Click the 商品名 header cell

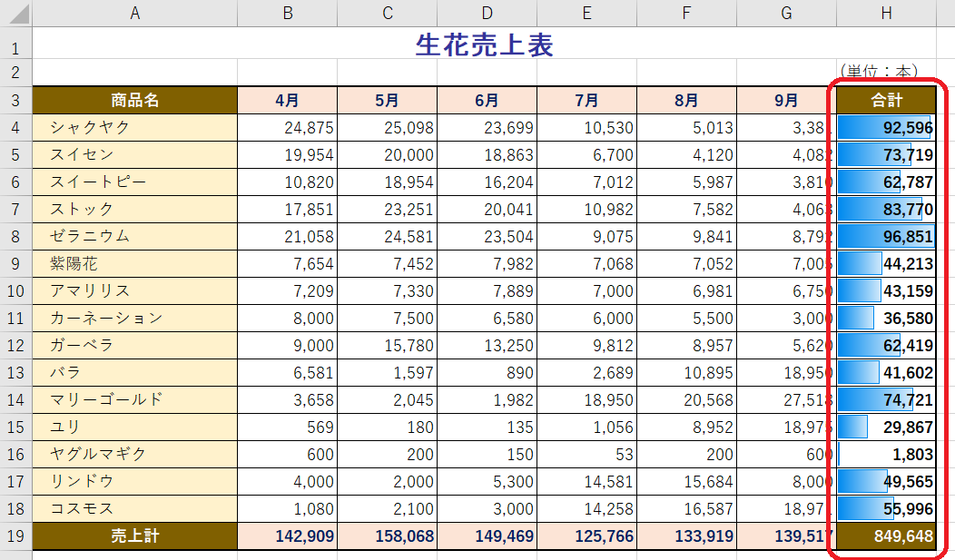pyautogui.click(x=135, y=100)
